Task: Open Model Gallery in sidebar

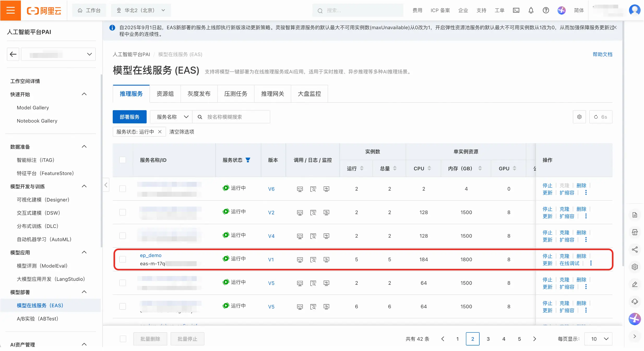Action: pos(33,107)
